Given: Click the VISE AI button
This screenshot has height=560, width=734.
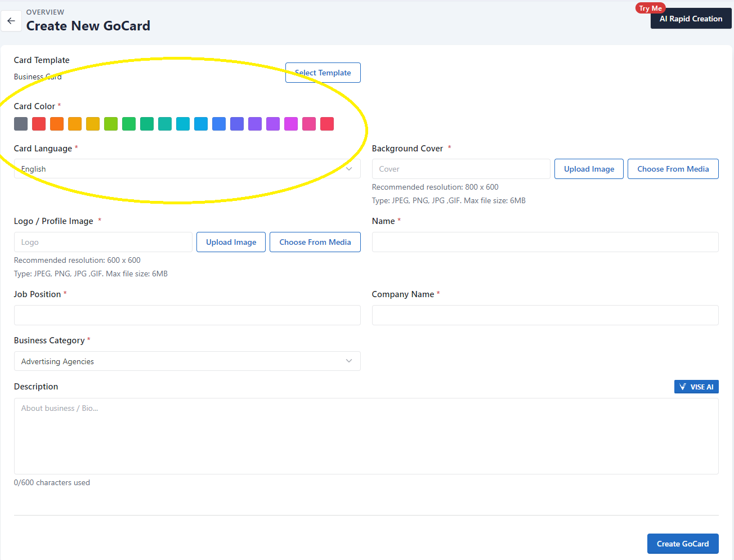Looking at the screenshot, I should click(x=696, y=387).
